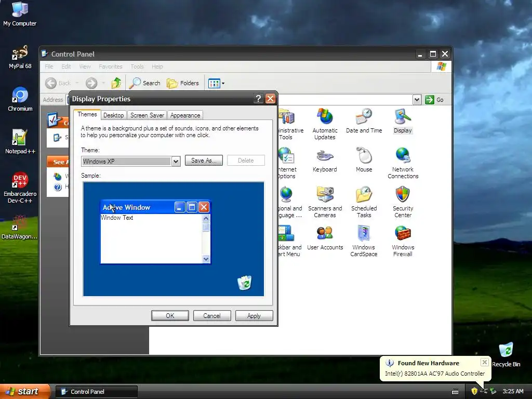
Task: Toggle the Folders toolbar button
Action: (x=183, y=83)
